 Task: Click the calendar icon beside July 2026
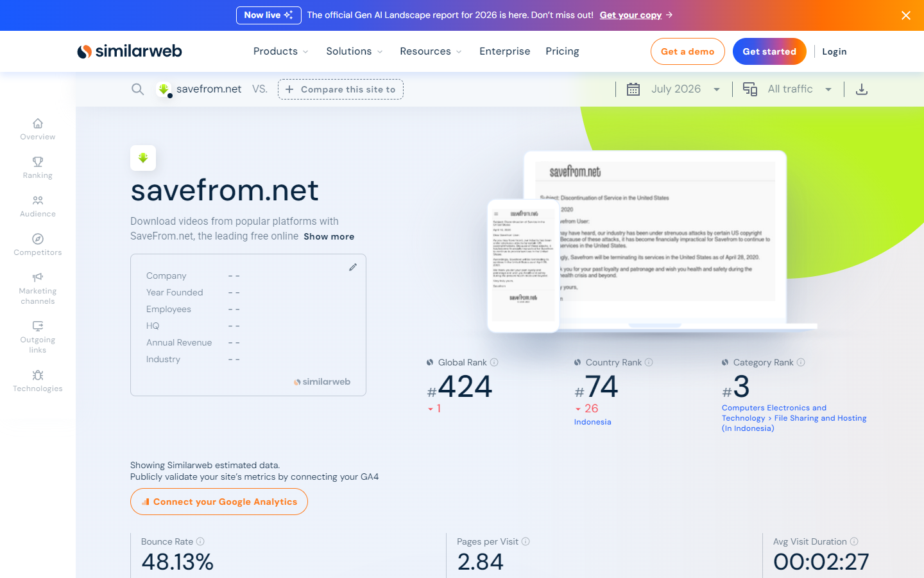(633, 89)
